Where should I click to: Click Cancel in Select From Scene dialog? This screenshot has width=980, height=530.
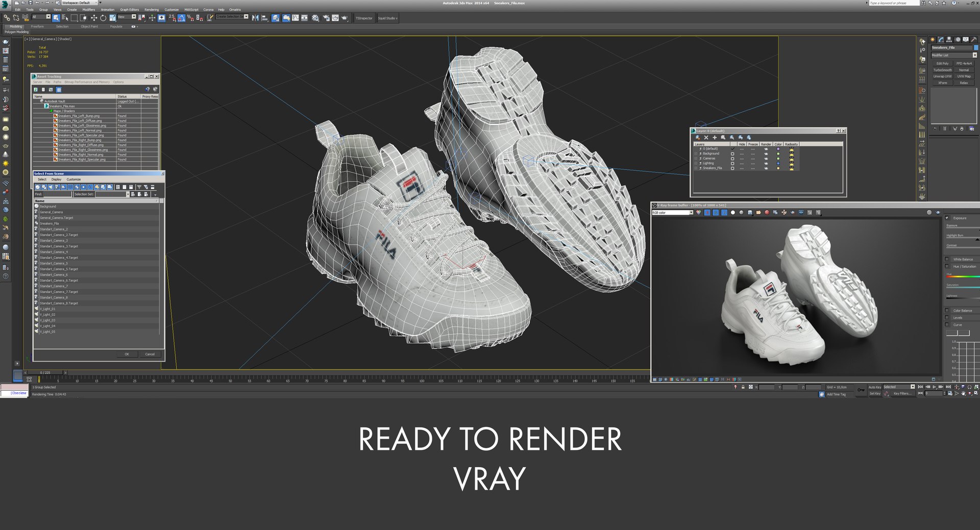(x=150, y=354)
